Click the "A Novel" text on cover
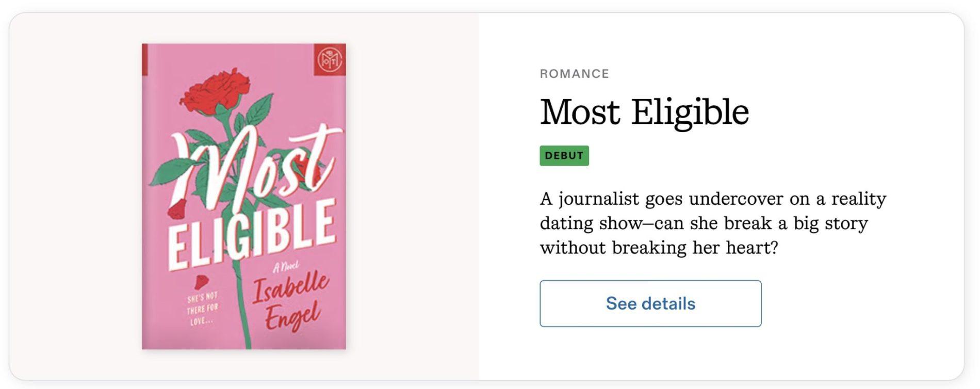 click(x=286, y=266)
